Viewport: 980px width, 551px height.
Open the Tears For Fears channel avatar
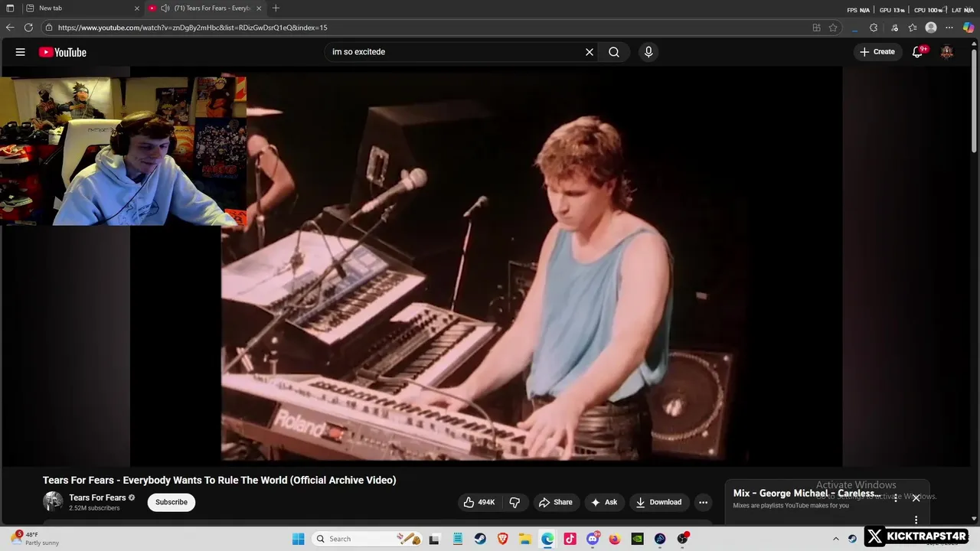click(x=53, y=502)
